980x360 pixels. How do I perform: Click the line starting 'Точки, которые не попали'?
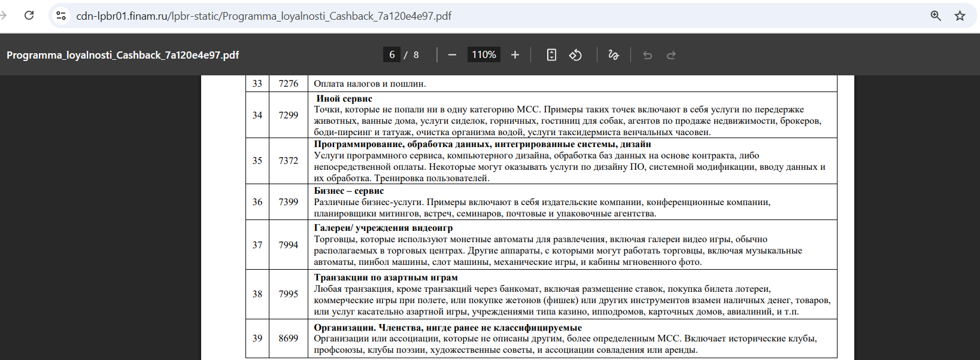[x=559, y=109]
